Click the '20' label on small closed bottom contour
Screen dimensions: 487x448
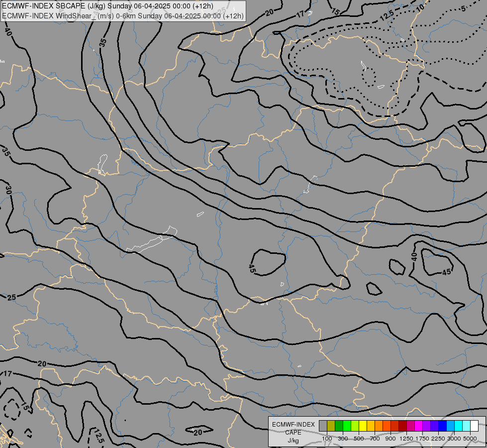tap(198, 432)
